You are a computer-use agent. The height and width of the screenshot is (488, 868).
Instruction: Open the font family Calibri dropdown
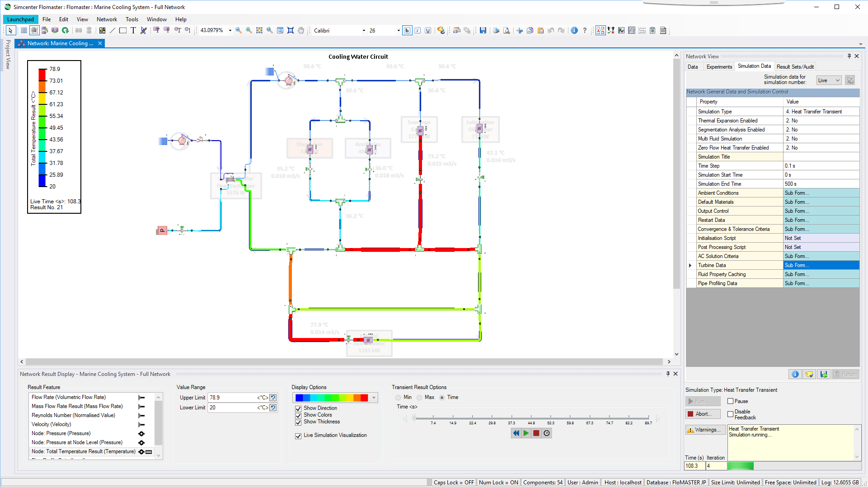pyautogui.click(x=363, y=30)
